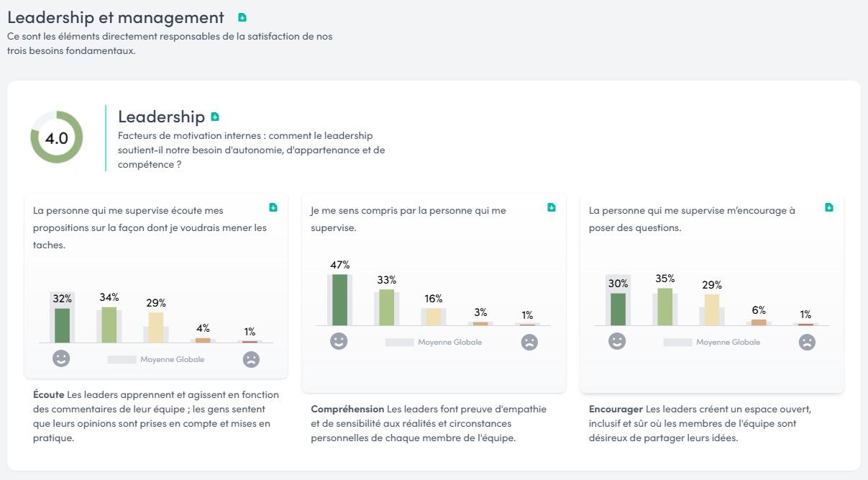The height and width of the screenshot is (480, 868).
Task: Click the sad smiley in the Encourager chart
Action: 807,342
